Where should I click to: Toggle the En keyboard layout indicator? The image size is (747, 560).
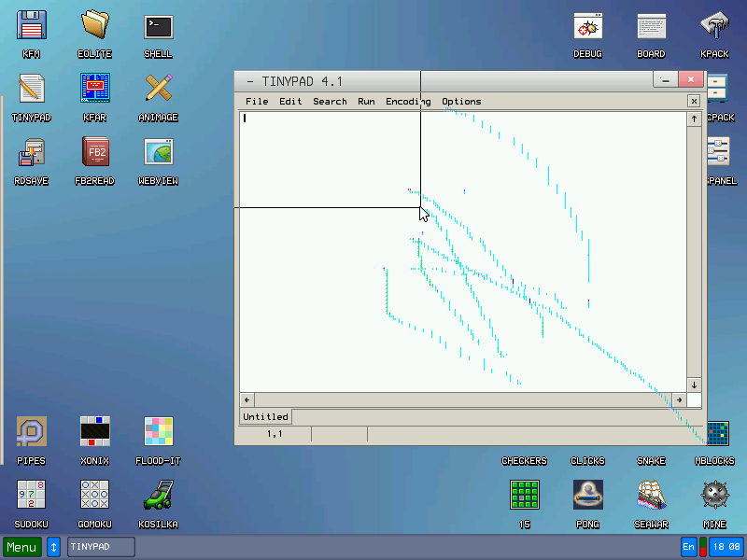pos(689,547)
